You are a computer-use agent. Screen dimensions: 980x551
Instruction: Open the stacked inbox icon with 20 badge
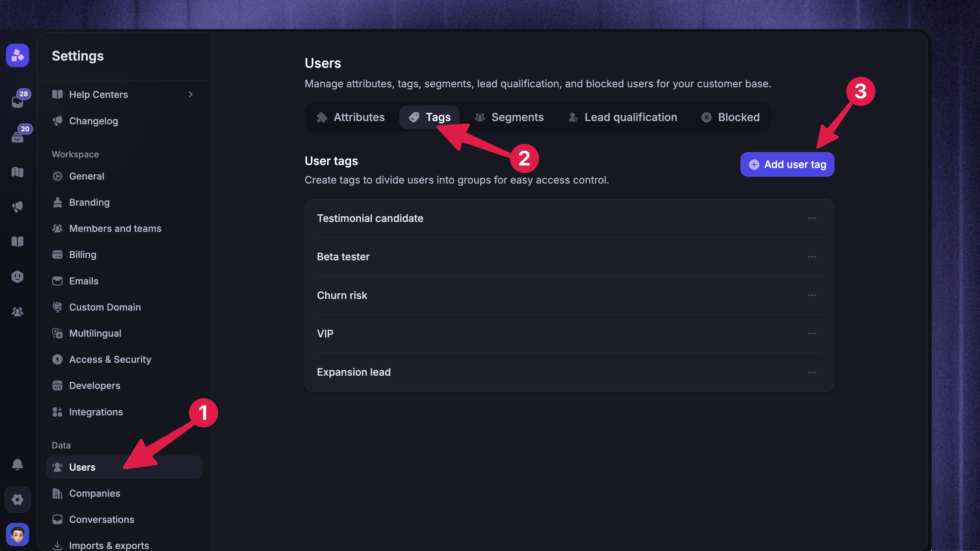coord(18,136)
